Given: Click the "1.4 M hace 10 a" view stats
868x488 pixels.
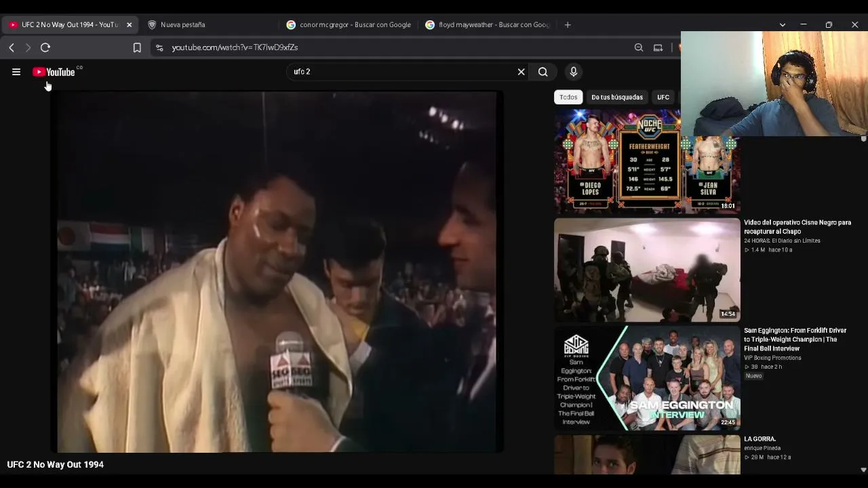Looking at the screenshot, I should [x=768, y=250].
